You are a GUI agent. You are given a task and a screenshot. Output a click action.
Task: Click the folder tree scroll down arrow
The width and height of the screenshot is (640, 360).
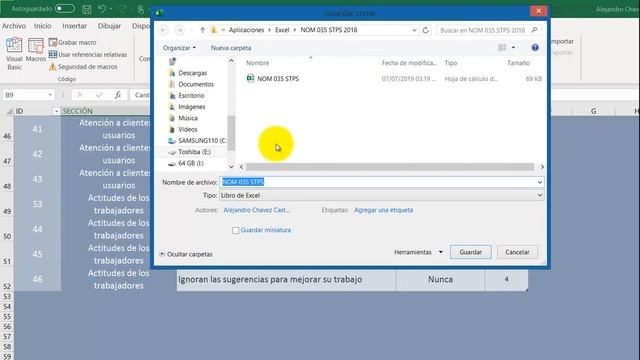tap(231, 167)
